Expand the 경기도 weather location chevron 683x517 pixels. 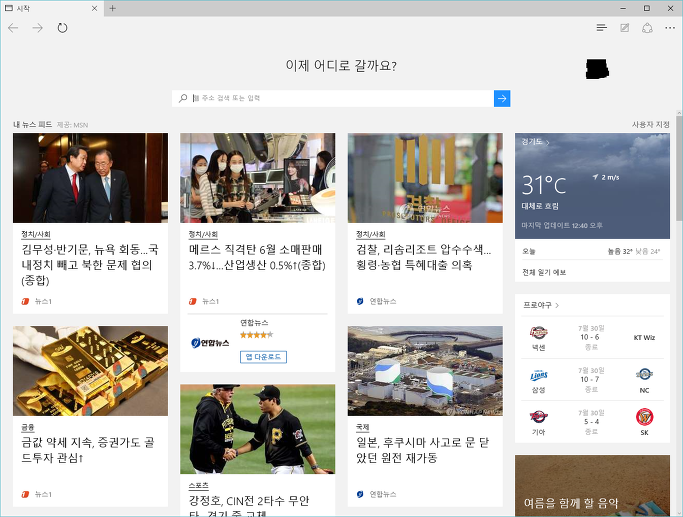[548, 142]
